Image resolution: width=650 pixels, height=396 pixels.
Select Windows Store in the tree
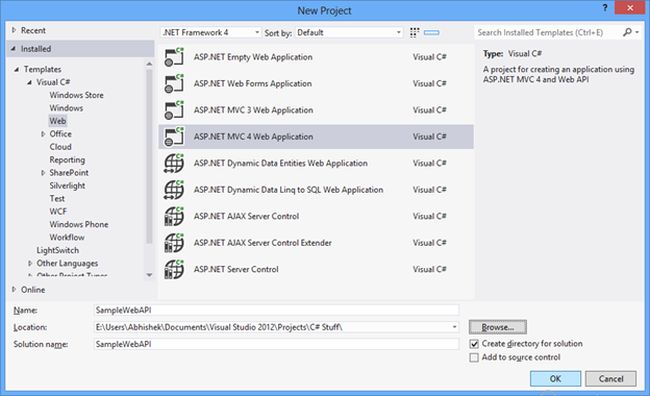77,95
